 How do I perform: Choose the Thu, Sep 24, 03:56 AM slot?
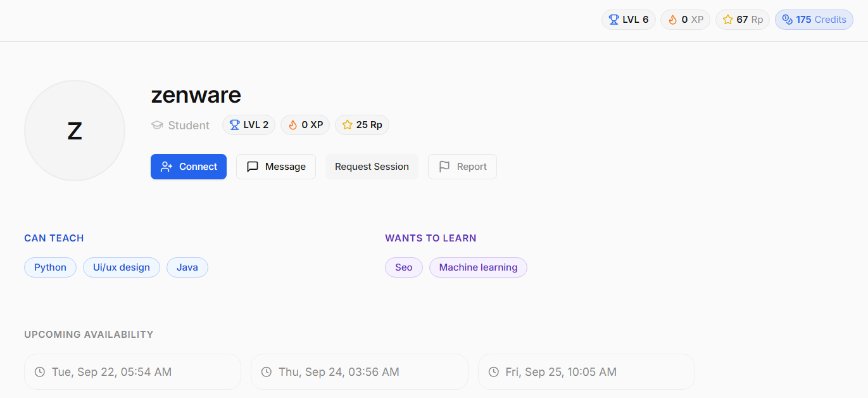click(359, 372)
